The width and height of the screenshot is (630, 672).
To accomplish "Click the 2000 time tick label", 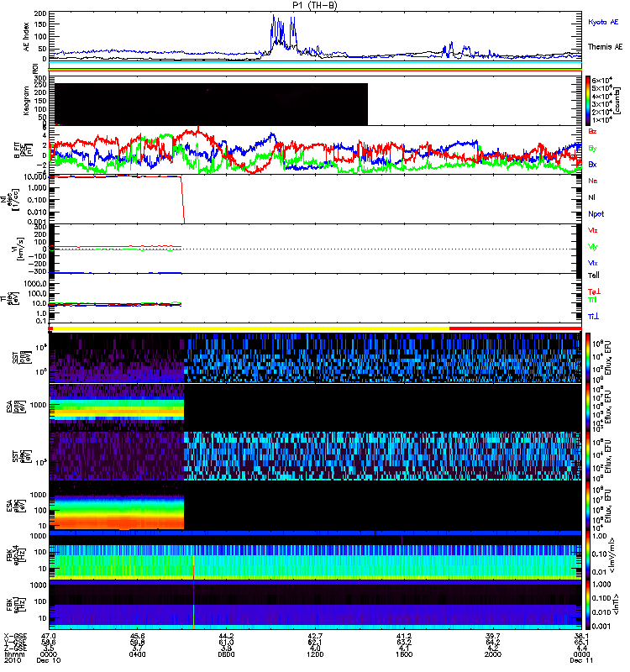I will [493, 654].
